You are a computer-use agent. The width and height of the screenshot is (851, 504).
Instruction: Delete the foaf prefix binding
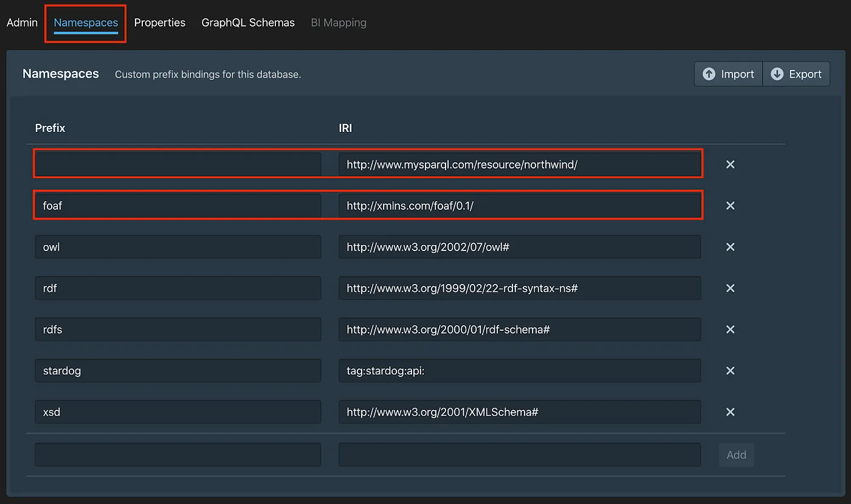[731, 206]
